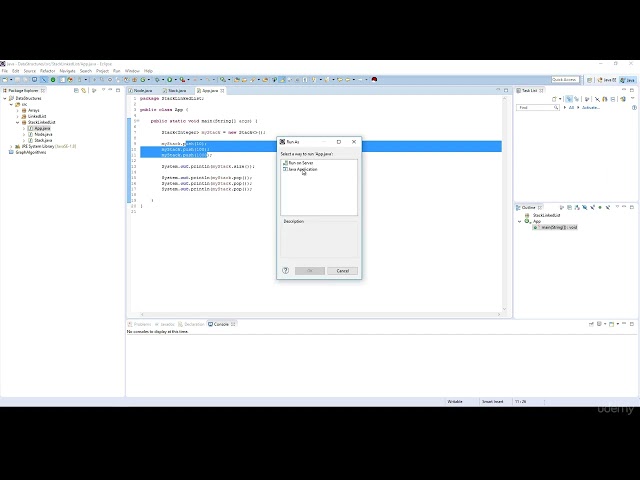This screenshot has height=480, width=640.
Task: Expand the Arrays package
Action: coord(18,111)
